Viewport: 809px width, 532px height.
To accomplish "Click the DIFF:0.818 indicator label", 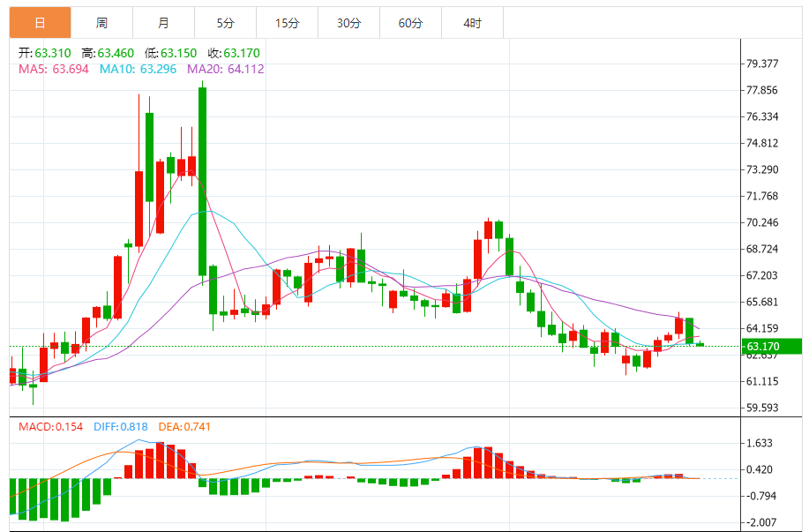I will [x=121, y=427].
